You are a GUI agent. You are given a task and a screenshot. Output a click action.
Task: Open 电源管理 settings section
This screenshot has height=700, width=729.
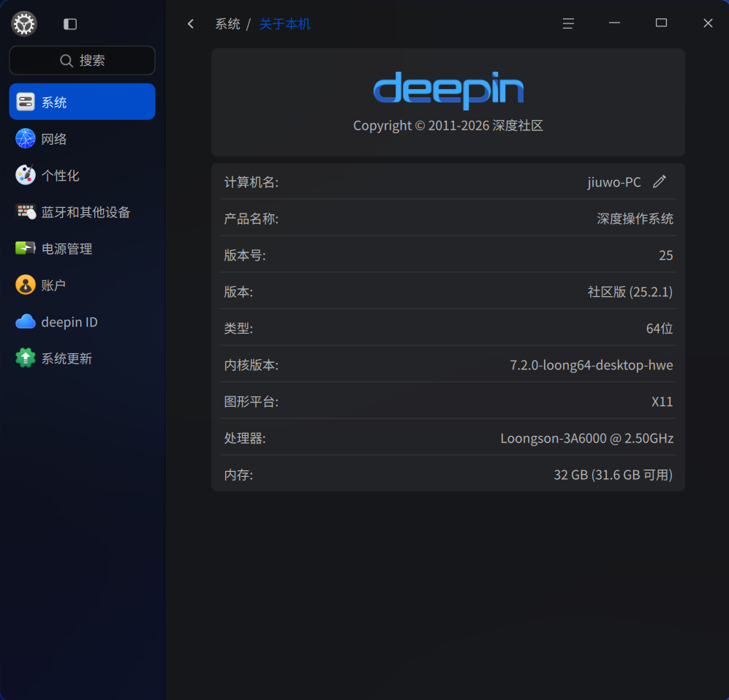(83, 249)
